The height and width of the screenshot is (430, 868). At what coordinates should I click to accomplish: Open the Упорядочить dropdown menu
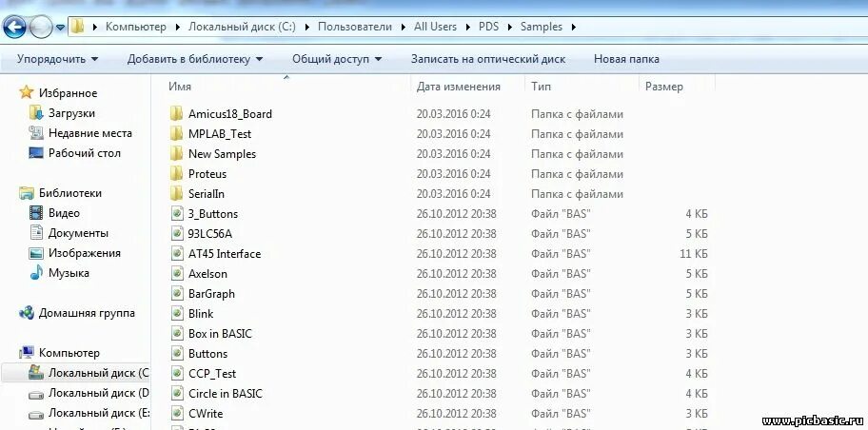pos(57,59)
